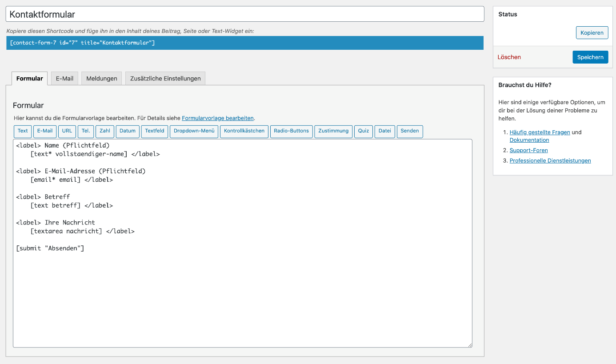Click the [text betreff] line
Screen dimensions: 616x364
[x=72, y=206]
